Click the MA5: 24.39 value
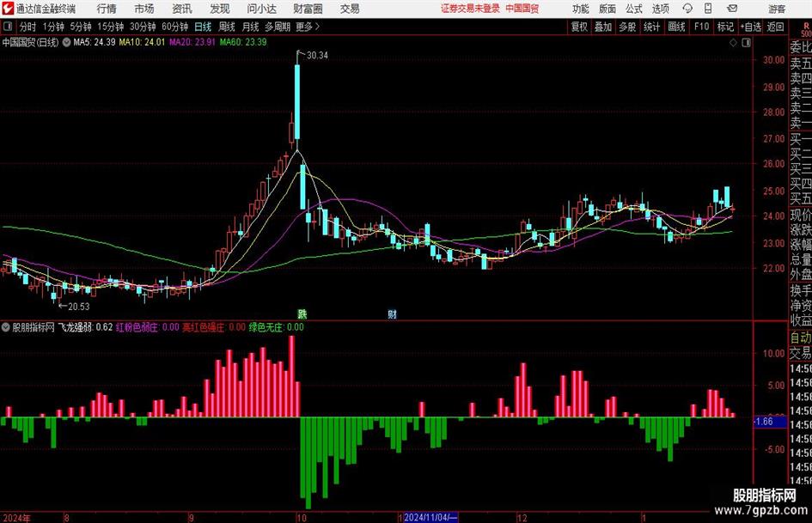This screenshot has width=812, height=523. [x=95, y=42]
